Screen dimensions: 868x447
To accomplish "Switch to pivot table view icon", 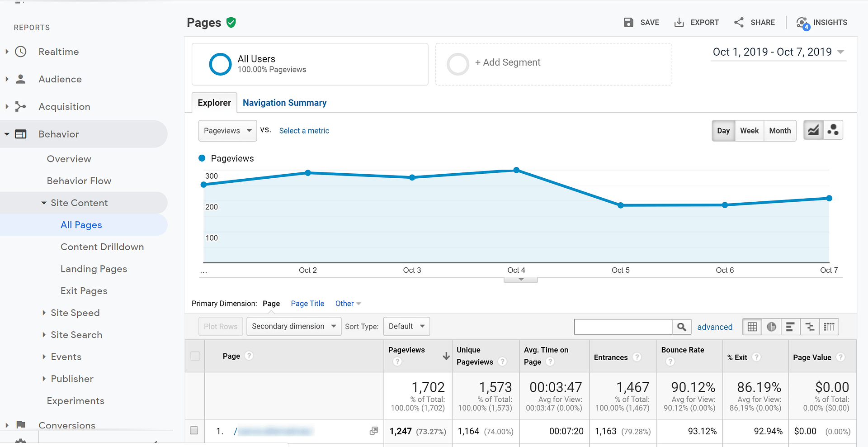I will pyautogui.click(x=829, y=327).
